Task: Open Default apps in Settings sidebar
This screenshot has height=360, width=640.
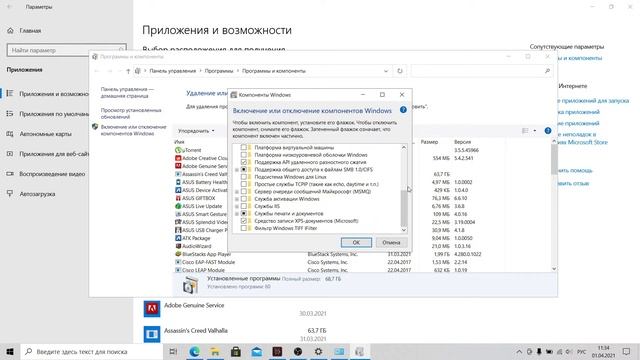Action: pyautogui.click(x=45, y=114)
